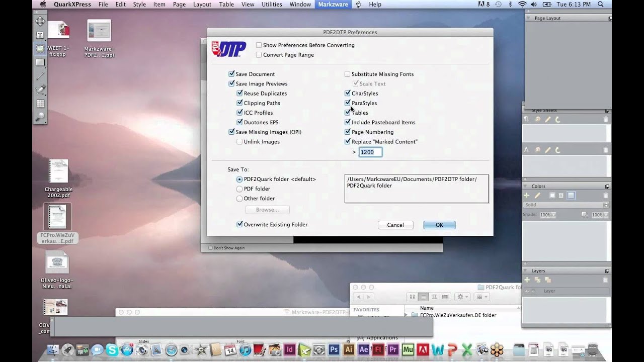Screen dimensions: 644x362
Task: Select the Bezier Pen tool
Action: click(40, 89)
